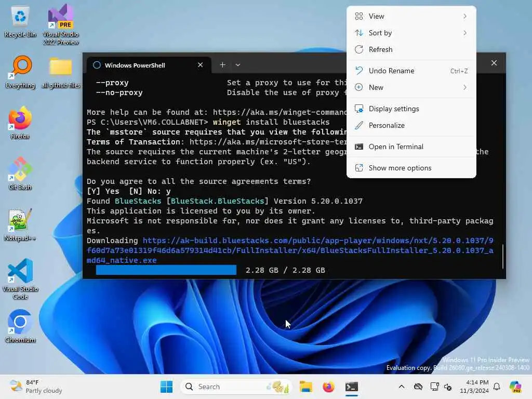
Task: Click the cloud sync tray icon
Action: point(418,387)
